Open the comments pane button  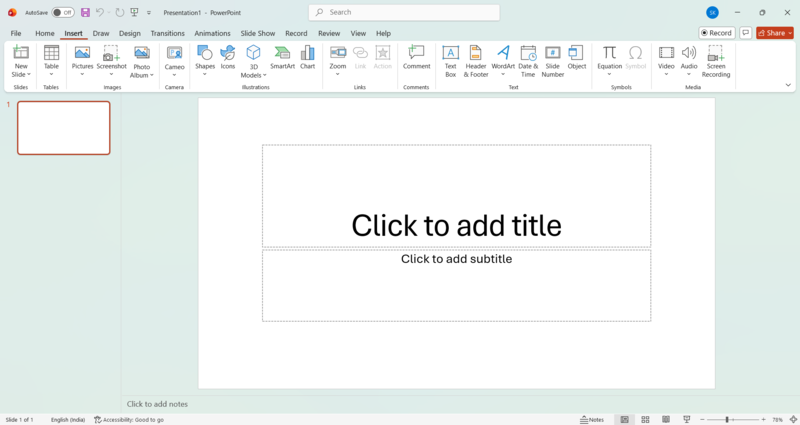[745, 33]
